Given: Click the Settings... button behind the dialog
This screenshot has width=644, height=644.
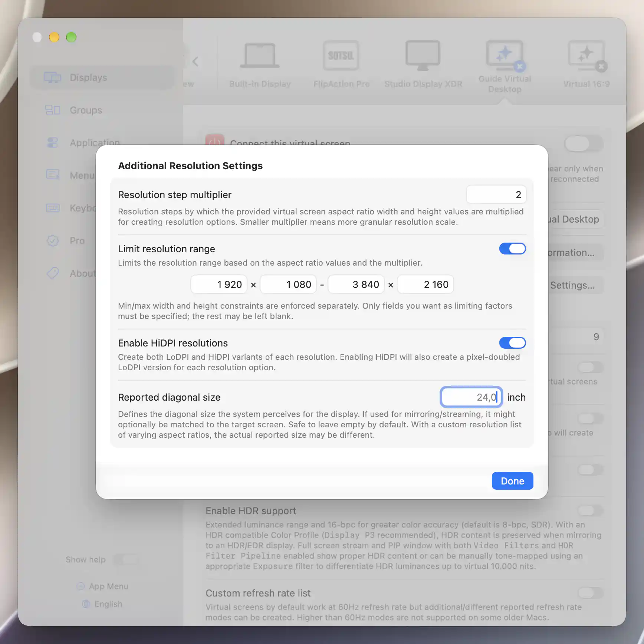Looking at the screenshot, I should pos(575,285).
